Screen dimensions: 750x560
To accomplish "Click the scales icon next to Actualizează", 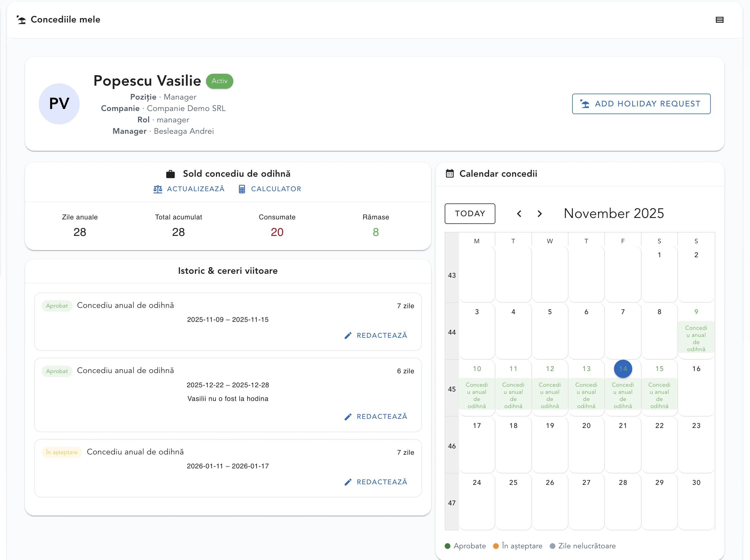I will point(158,189).
